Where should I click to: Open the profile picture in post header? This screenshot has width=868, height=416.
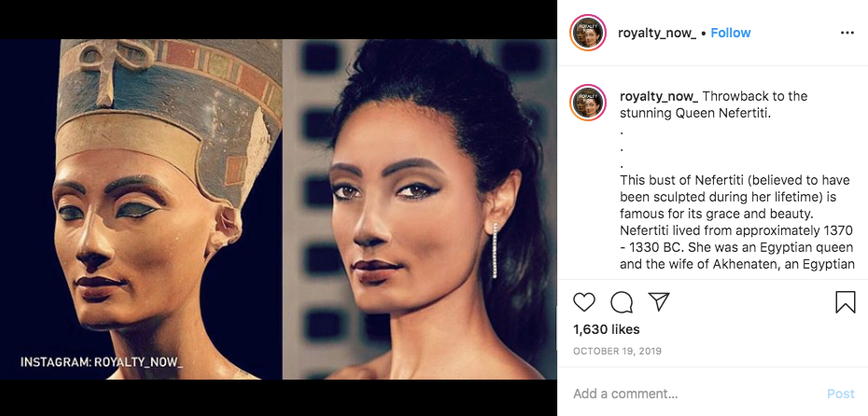589,33
